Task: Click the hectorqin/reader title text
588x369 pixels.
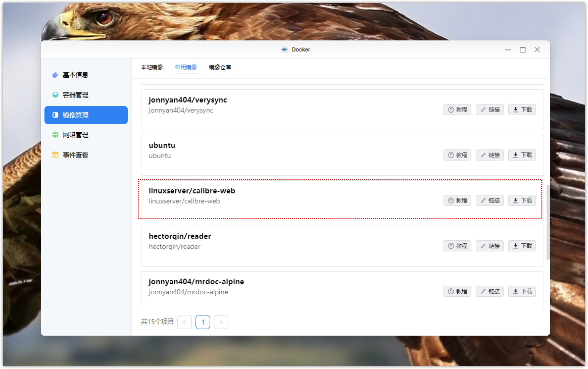Action: (180, 236)
